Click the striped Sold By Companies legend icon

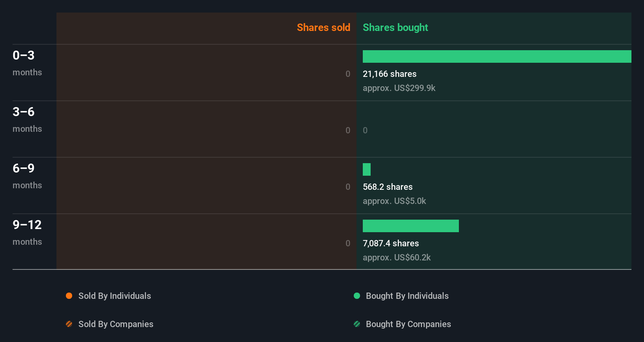click(x=69, y=324)
